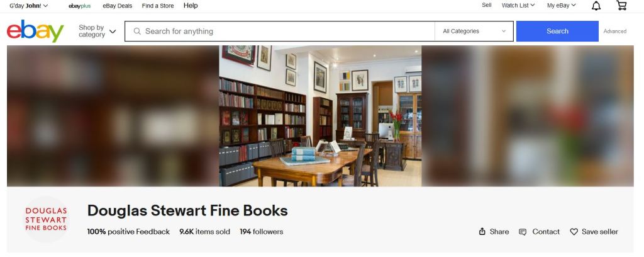
Task: Click the eBay Plus logo
Action: (80, 6)
